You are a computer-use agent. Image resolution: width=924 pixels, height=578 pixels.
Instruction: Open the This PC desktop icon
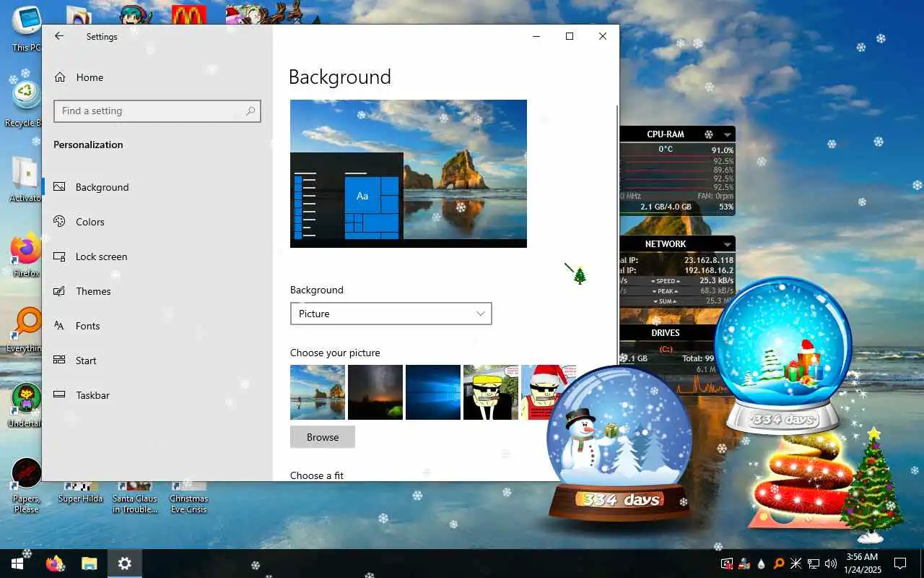pyautogui.click(x=27, y=29)
